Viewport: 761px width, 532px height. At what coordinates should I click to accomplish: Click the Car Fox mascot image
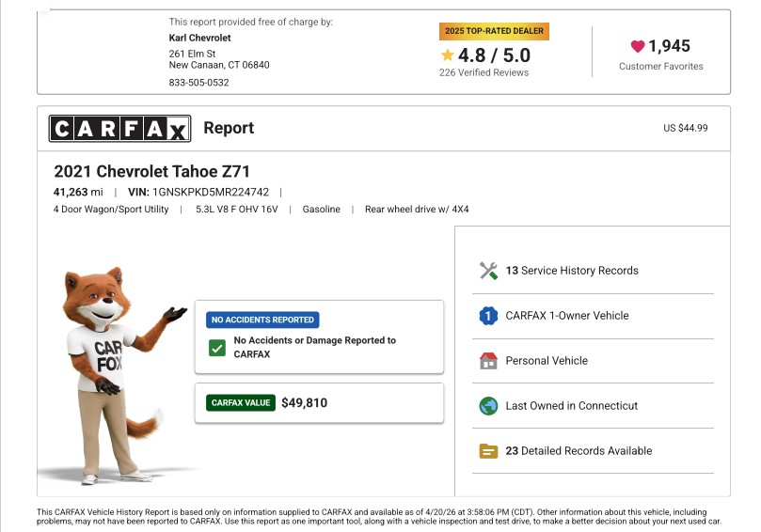pos(108,371)
